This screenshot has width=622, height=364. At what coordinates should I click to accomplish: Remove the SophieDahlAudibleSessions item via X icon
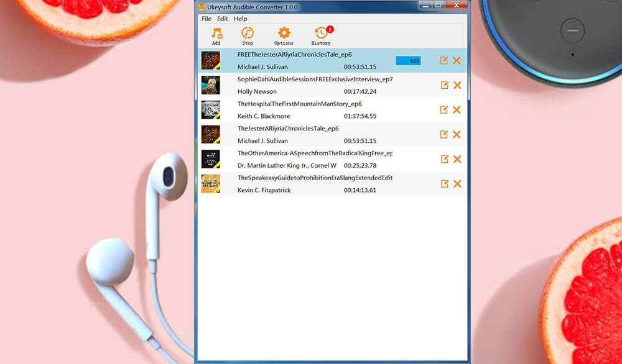pos(457,85)
